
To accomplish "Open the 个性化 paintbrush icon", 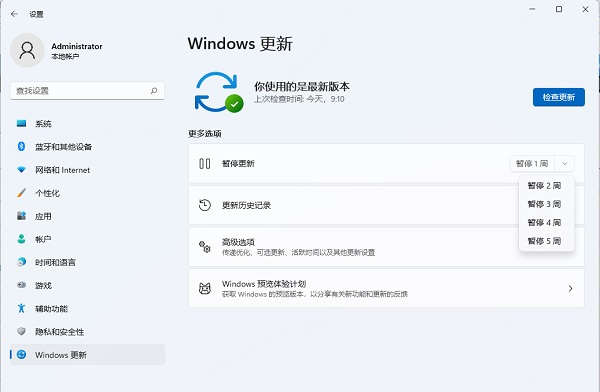I will click(x=21, y=193).
